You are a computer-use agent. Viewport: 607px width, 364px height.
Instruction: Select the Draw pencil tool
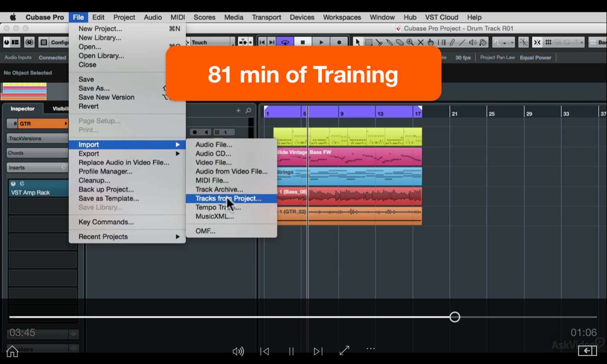coord(452,42)
